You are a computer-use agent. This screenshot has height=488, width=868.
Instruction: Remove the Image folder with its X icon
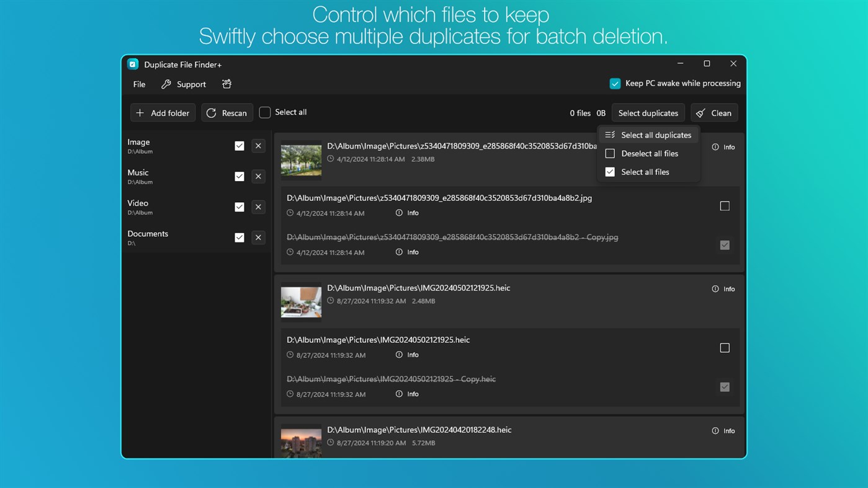tap(258, 146)
